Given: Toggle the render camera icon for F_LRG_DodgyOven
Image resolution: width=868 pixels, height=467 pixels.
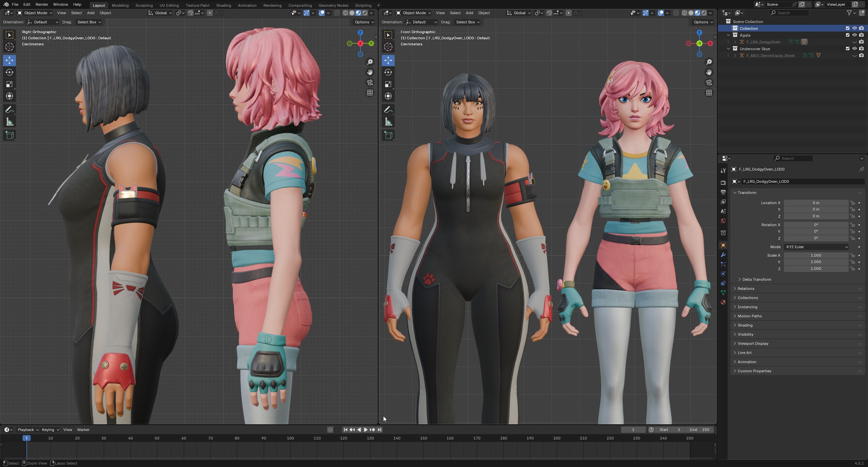Looking at the screenshot, I should (861, 42).
